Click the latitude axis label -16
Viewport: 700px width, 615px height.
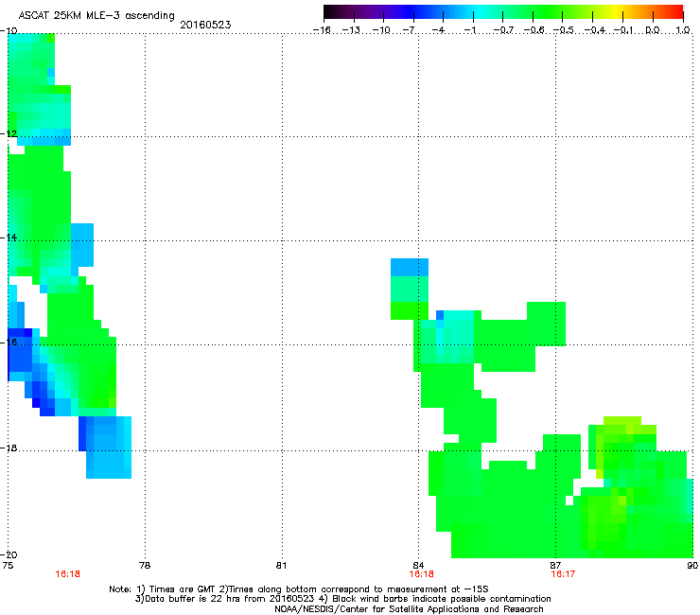[x=9, y=343]
